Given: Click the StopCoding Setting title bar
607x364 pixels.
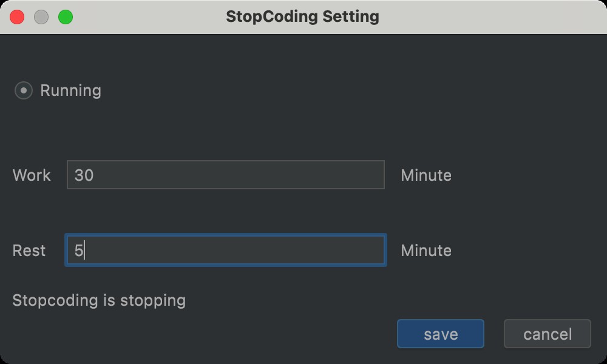Looking at the screenshot, I should 302,16.
